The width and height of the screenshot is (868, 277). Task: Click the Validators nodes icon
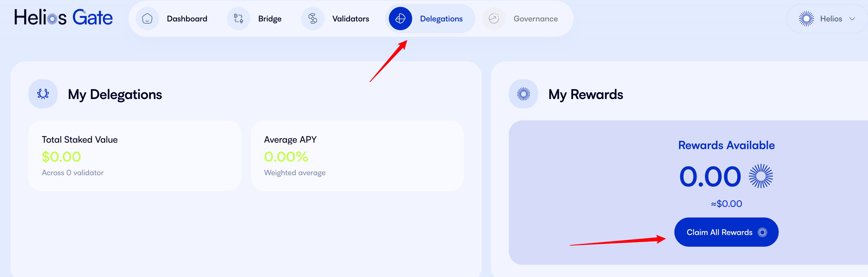click(313, 19)
